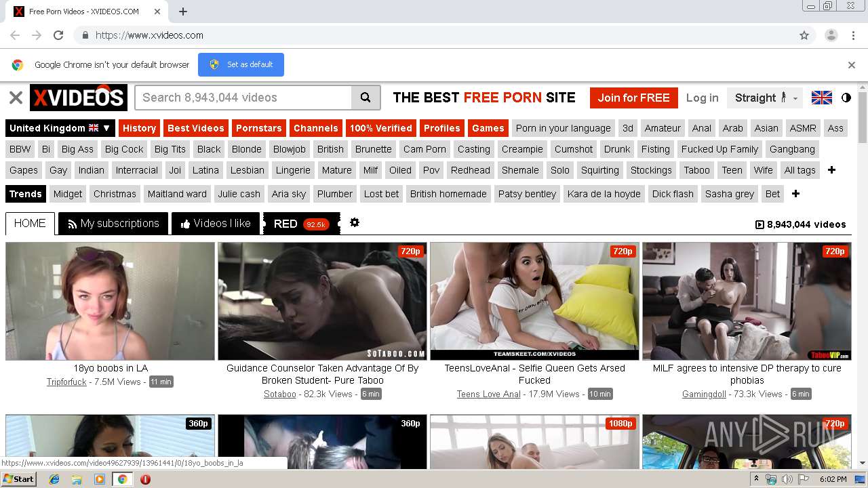Select the Chrome taskbar icon
Viewport: 868px width, 488px height.
122,479
